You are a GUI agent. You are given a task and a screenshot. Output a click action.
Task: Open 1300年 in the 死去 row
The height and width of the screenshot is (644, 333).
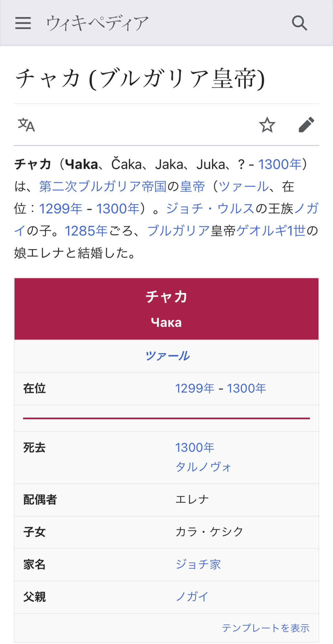coord(195,447)
